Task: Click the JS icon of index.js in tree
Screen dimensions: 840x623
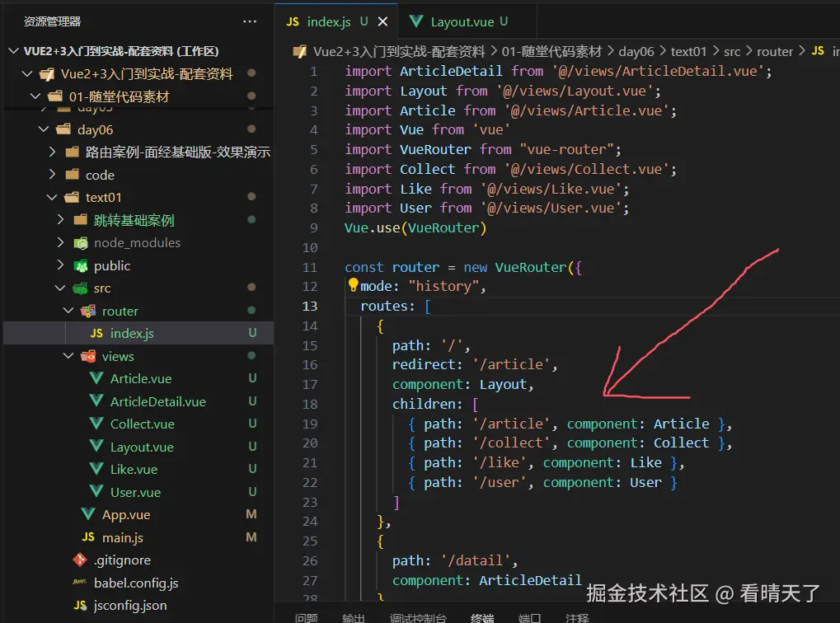Action: click(96, 333)
